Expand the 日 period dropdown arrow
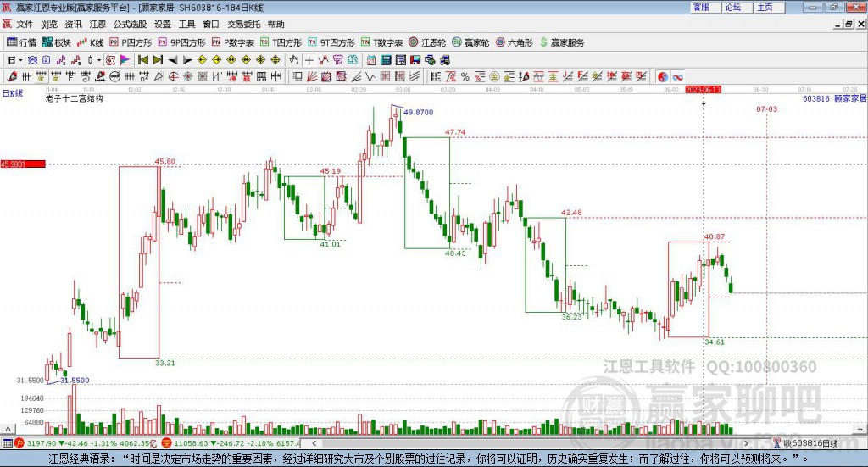The height and width of the screenshot is (467, 868). point(20,60)
